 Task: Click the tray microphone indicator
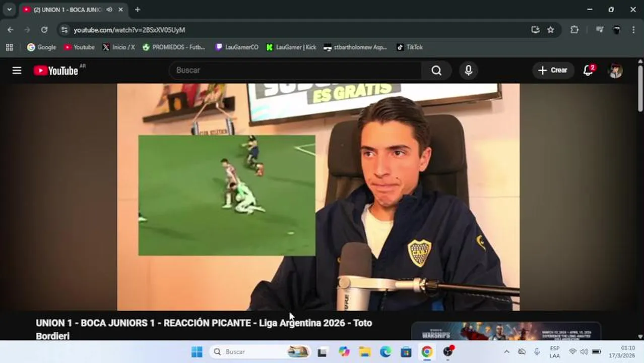pos(537,351)
